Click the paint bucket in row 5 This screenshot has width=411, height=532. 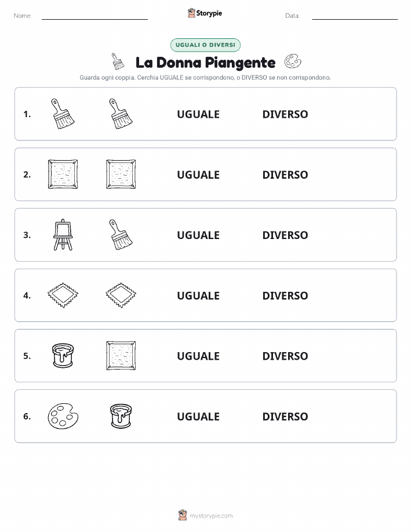pyautogui.click(x=63, y=356)
